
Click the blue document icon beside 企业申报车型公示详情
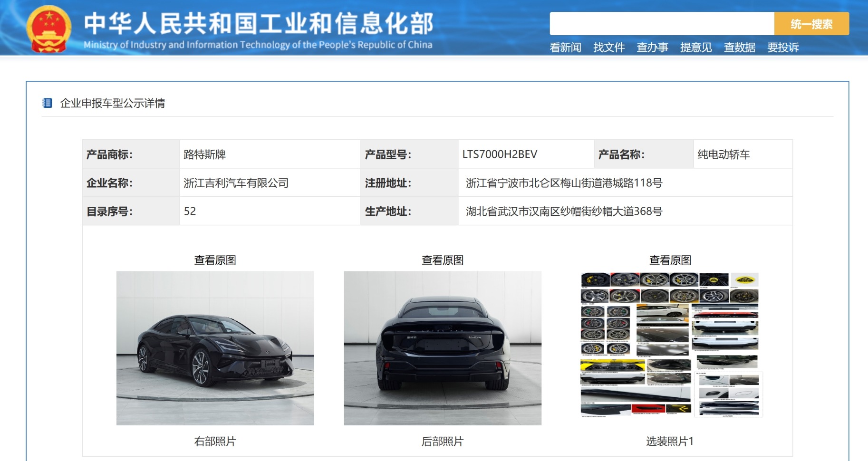point(47,102)
